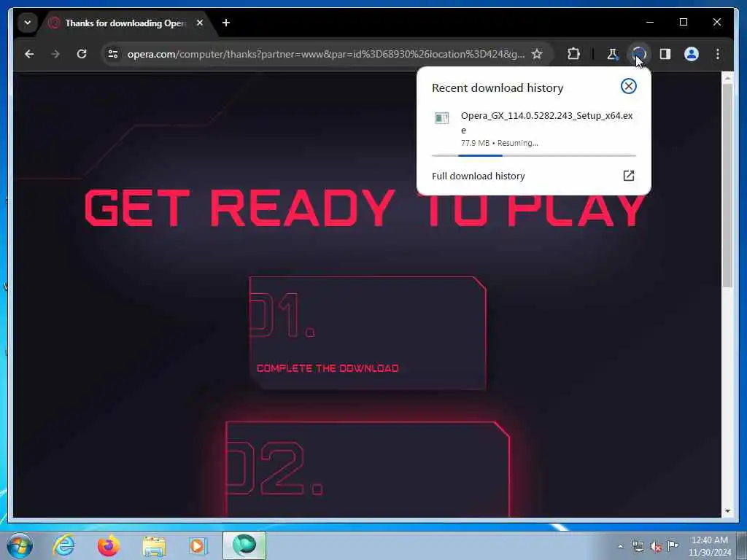Click the taskbar clock showing 12:40 AM

[709, 546]
